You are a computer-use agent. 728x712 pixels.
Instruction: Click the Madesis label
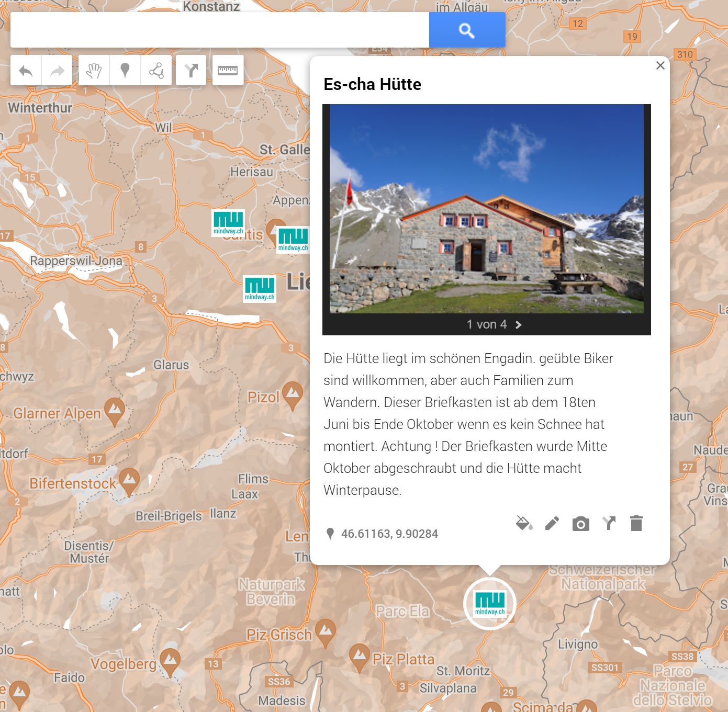point(282,700)
